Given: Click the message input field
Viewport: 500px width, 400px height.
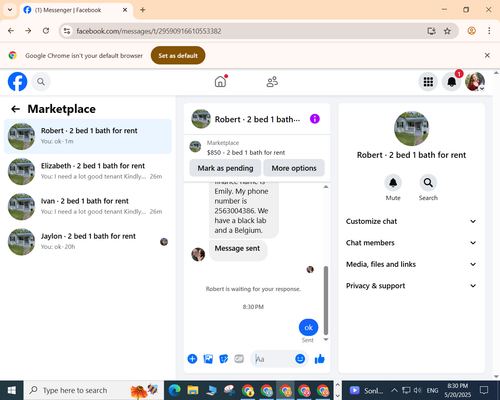Looking at the screenshot, I should [x=273, y=359].
